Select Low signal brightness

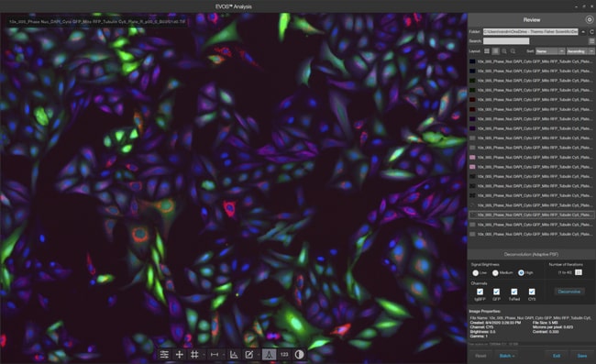tap(476, 273)
